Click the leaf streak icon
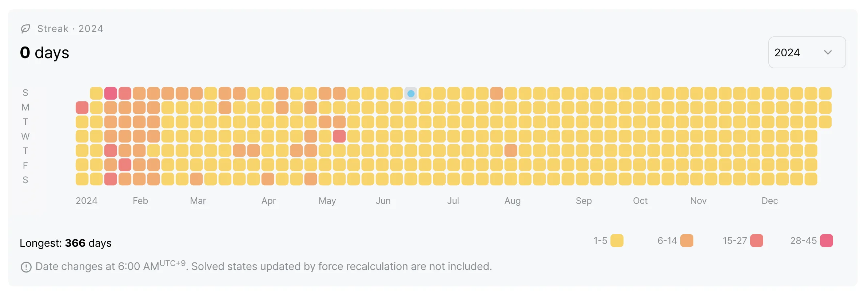This screenshot has height=298, width=868. pyautogui.click(x=25, y=29)
